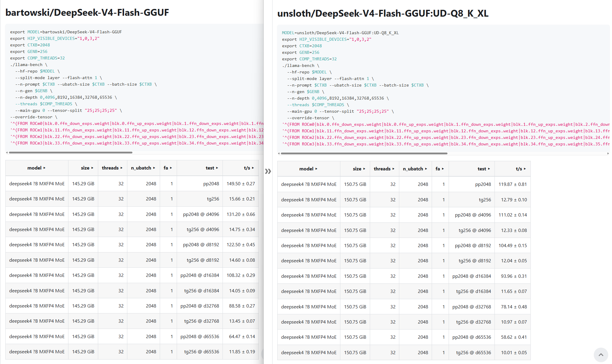612x364 pixels.
Task: Select the 111.02 ± 0.14 value
Action: [x=513, y=215]
